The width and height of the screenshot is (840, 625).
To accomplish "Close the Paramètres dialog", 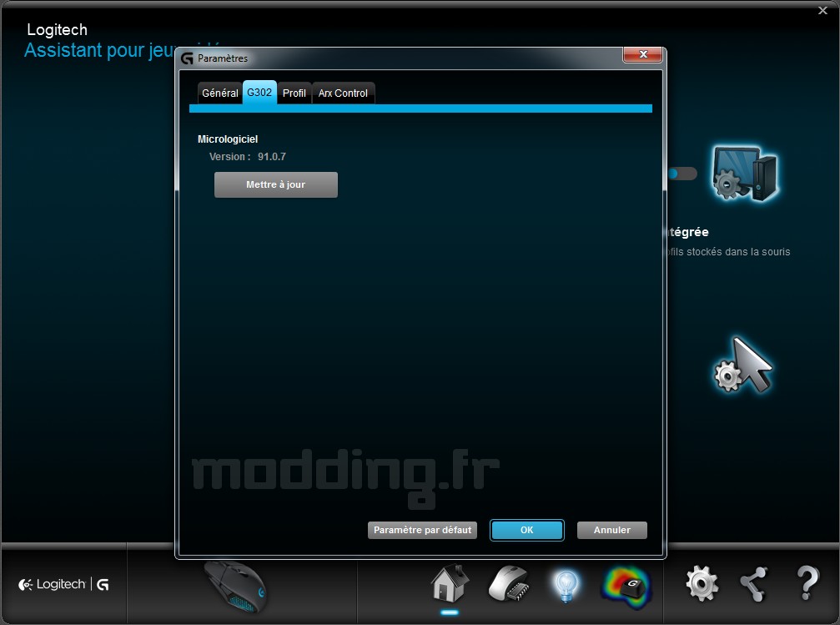I will point(642,55).
